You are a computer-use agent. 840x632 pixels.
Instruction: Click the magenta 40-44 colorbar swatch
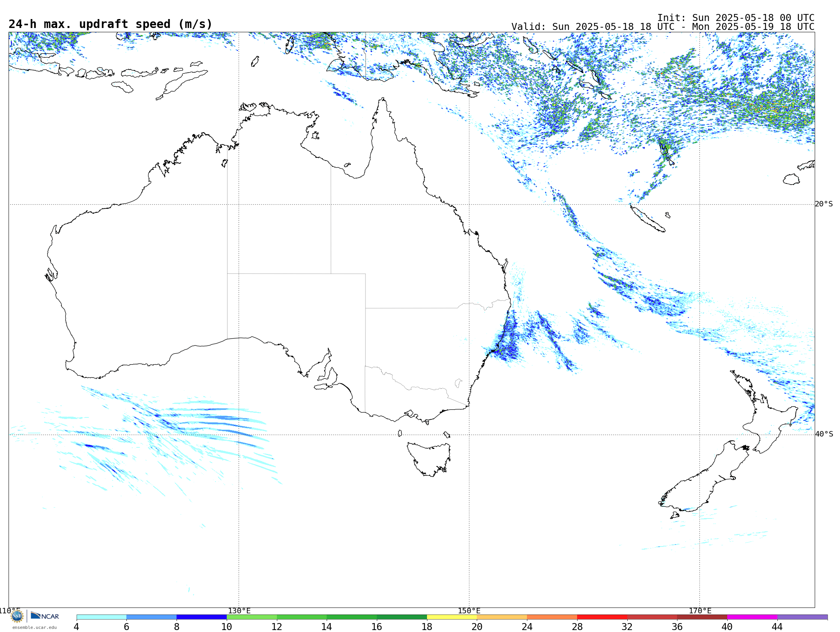pyautogui.click(x=752, y=617)
